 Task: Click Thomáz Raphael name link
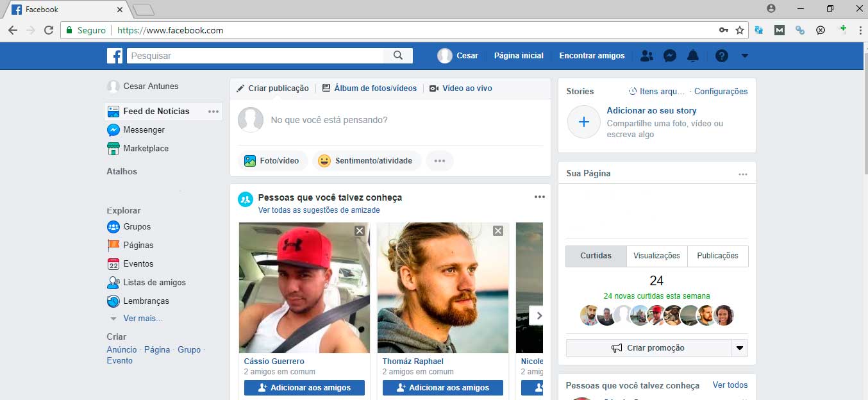pos(413,362)
